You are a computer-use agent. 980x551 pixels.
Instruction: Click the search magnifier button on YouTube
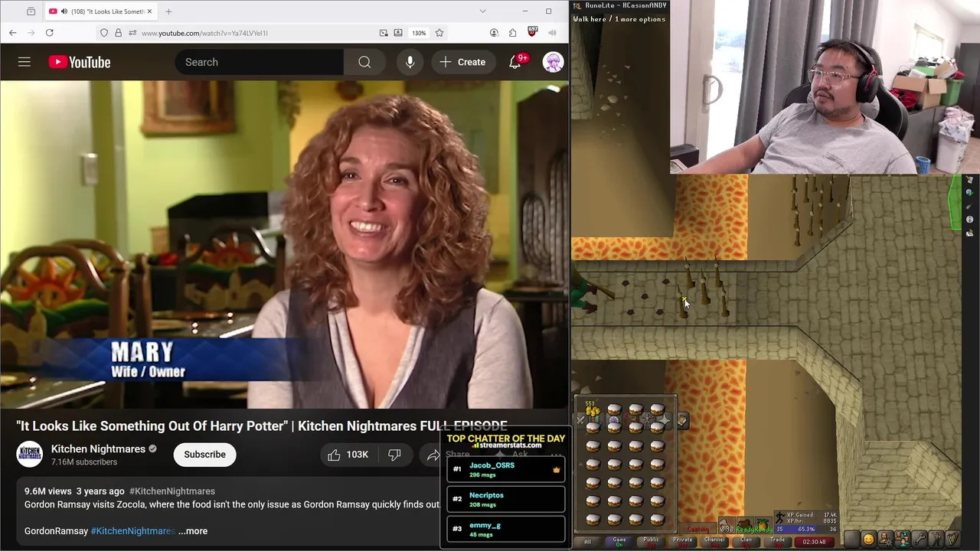[364, 62]
